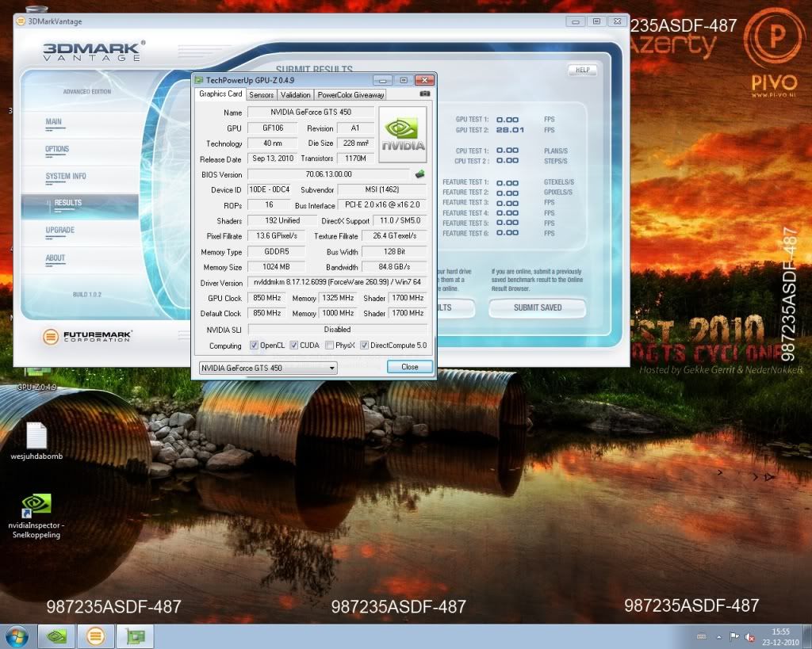The height and width of the screenshot is (649, 812).
Task: Click the GPU-Z title bar icon
Action: click(199, 80)
